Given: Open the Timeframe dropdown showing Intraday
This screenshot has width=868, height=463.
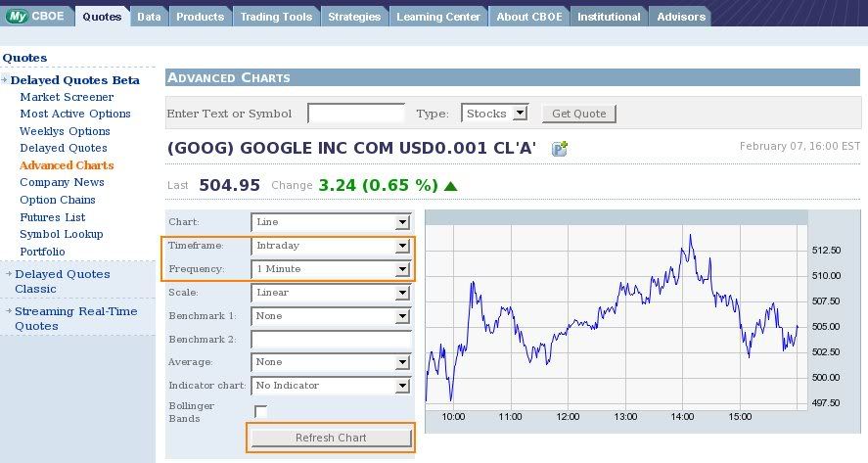Looking at the screenshot, I should (x=331, y=246).
